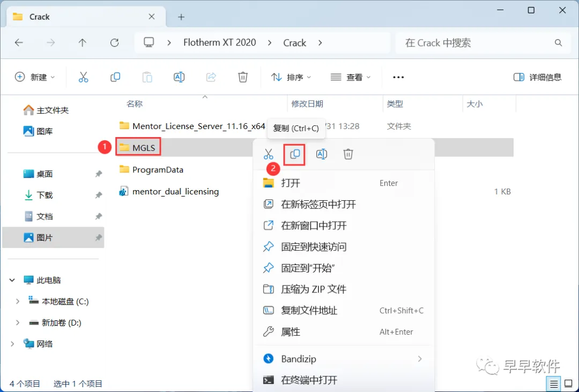The height and width of the screenshot is (392, 579).
Task: Switch to details view using the status bar icon
Action: point(553,384)
